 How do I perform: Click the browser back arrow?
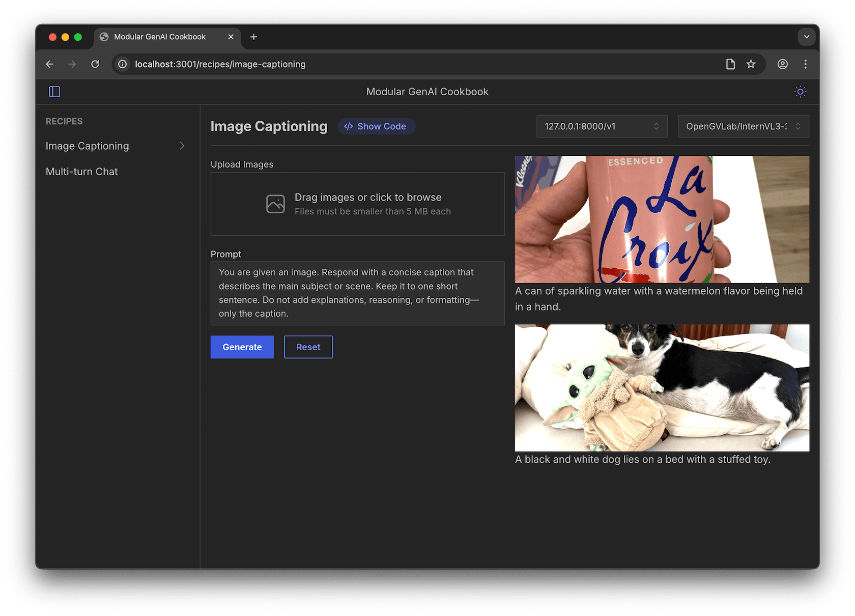(49, 64)
